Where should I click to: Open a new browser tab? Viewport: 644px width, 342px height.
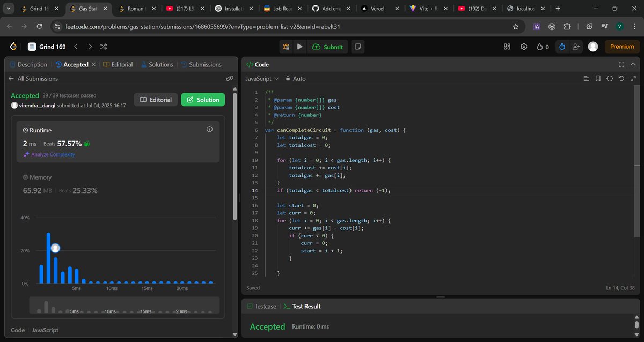click(558, 9)
